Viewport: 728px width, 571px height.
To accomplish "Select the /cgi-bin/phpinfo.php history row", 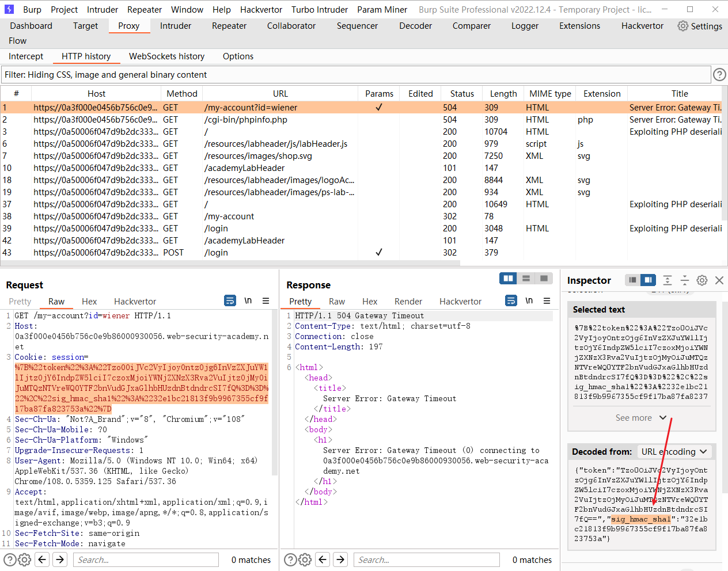I will [361, 120].
